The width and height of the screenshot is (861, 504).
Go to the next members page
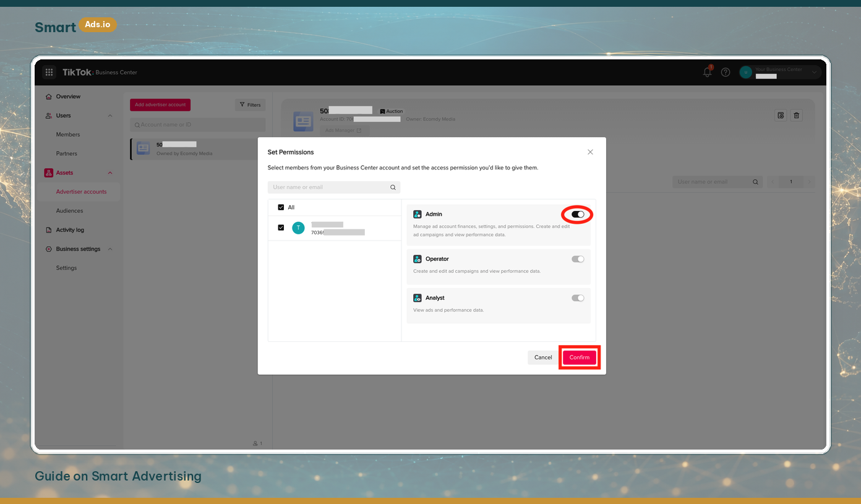(810, 182)
